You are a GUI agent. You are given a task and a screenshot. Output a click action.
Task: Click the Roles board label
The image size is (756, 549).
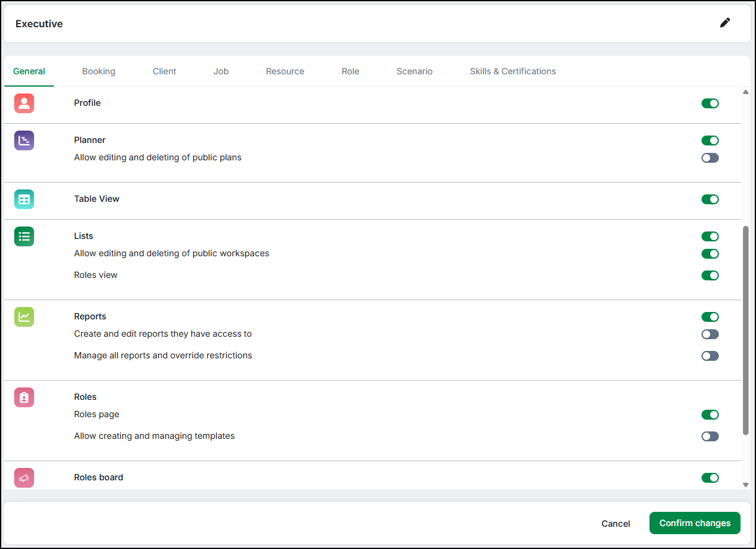[x=98, y=477]
